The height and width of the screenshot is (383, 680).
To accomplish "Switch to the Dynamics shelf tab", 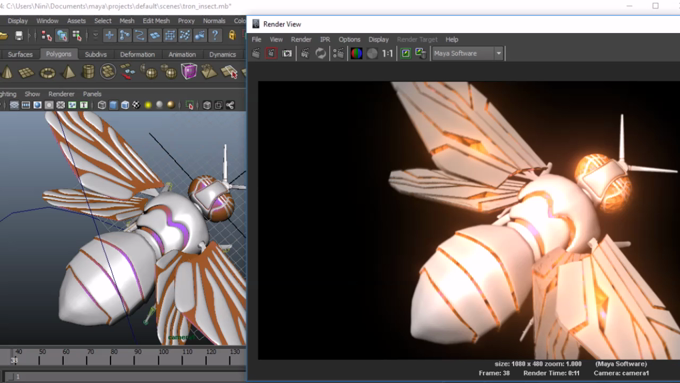I will pyautogui.click(x=222, y=54).
